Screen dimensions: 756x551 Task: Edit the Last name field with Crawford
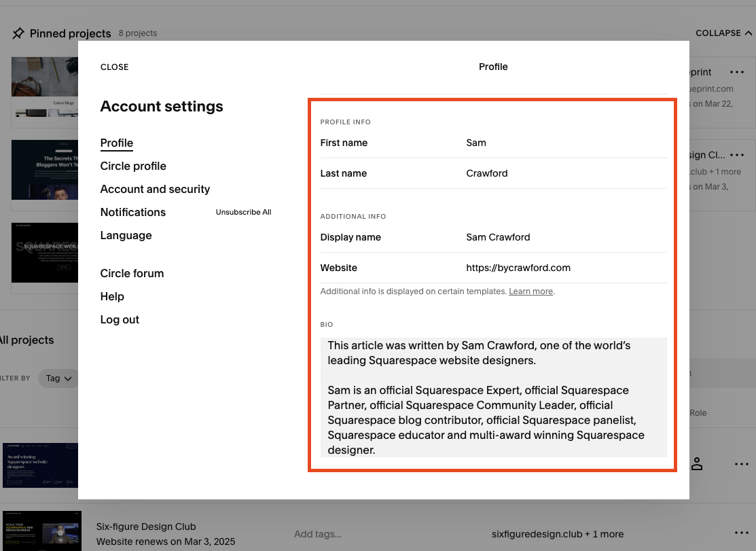coord(494,173)
